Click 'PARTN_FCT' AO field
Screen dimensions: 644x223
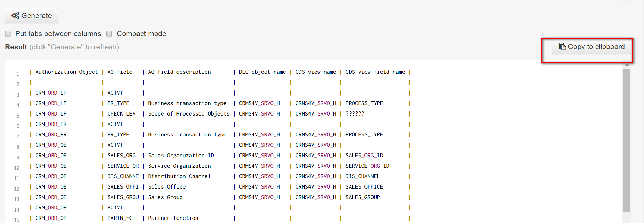pos(121,218)
